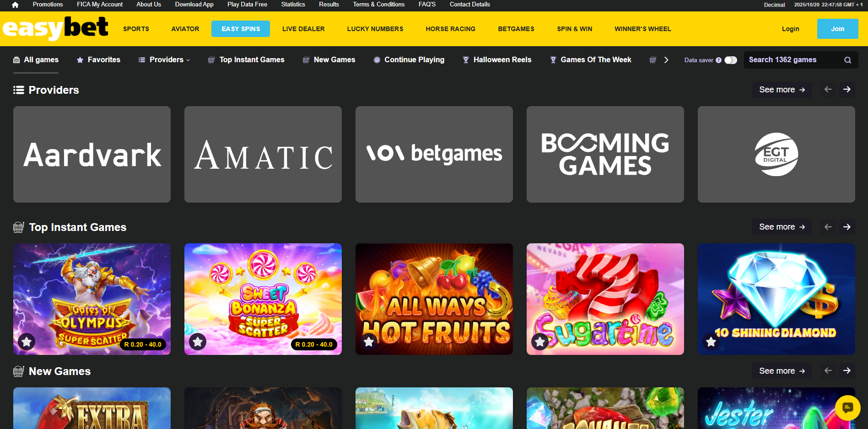This screenshot has height=429, width=868.
Task: Open the Live Dealer tab
Action: pos(303,29)
